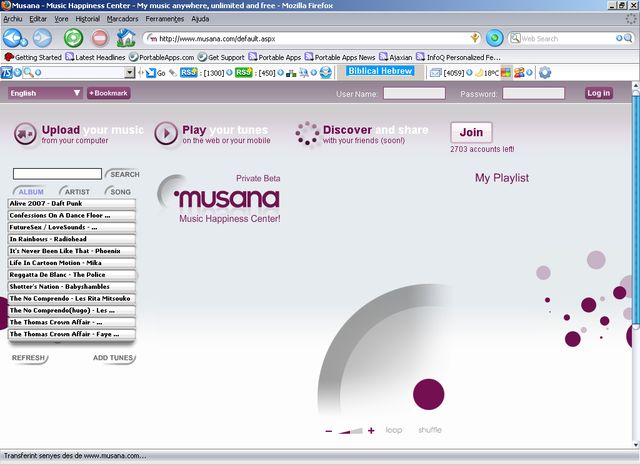
Task: Click the Log in button
Action: click(598, 93)
